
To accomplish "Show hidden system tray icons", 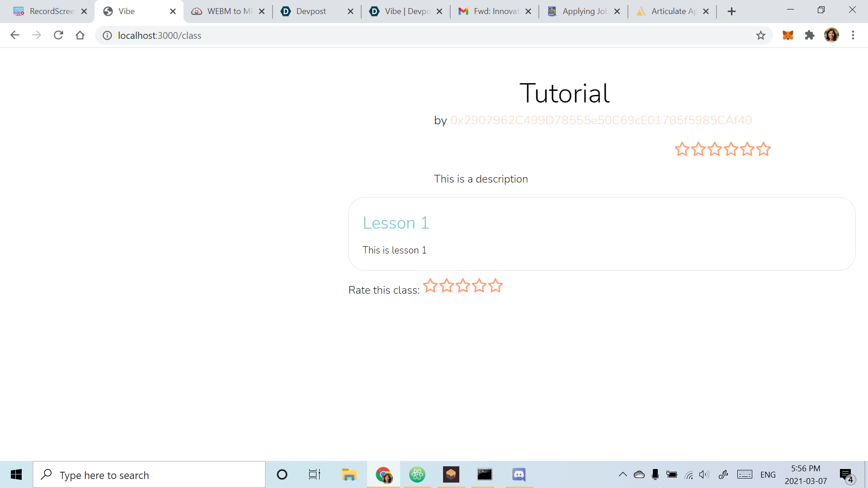I will pos(623,474).
